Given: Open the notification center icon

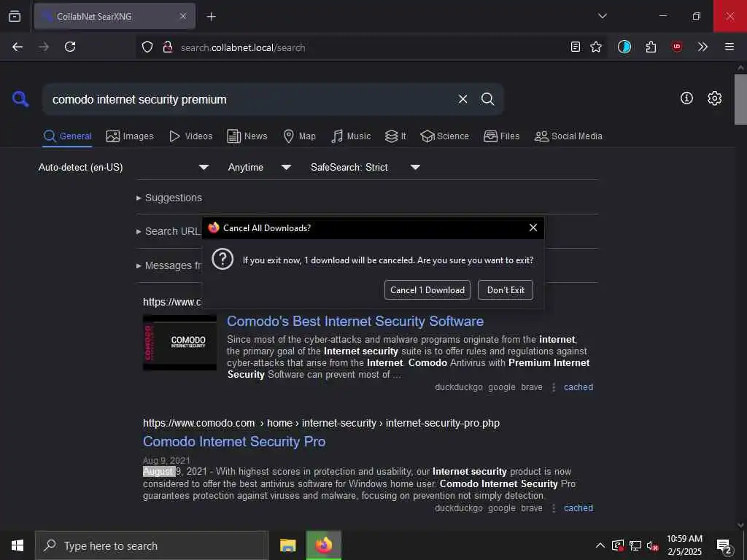Looking at the screenshot, I should tap(724, 547).
